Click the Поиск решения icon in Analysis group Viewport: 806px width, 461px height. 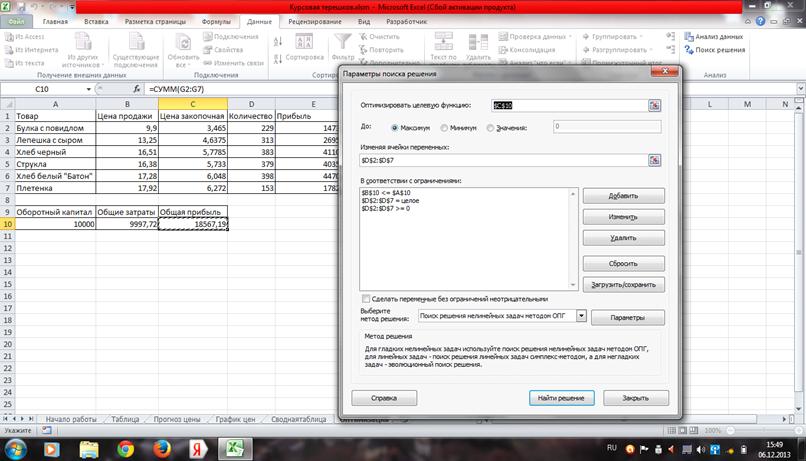pyautogui.click(x=687, y=49)
